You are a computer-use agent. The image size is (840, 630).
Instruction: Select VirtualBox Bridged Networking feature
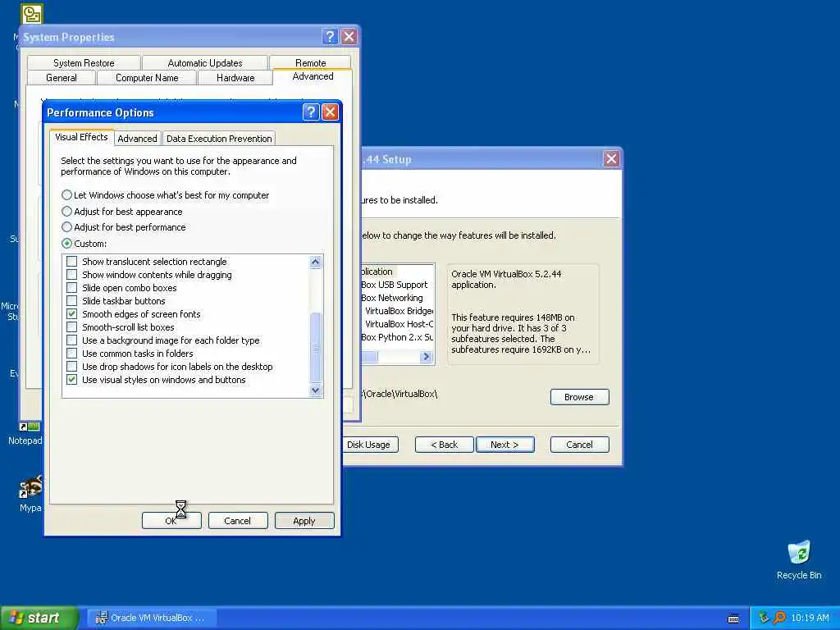click(399, 311)
